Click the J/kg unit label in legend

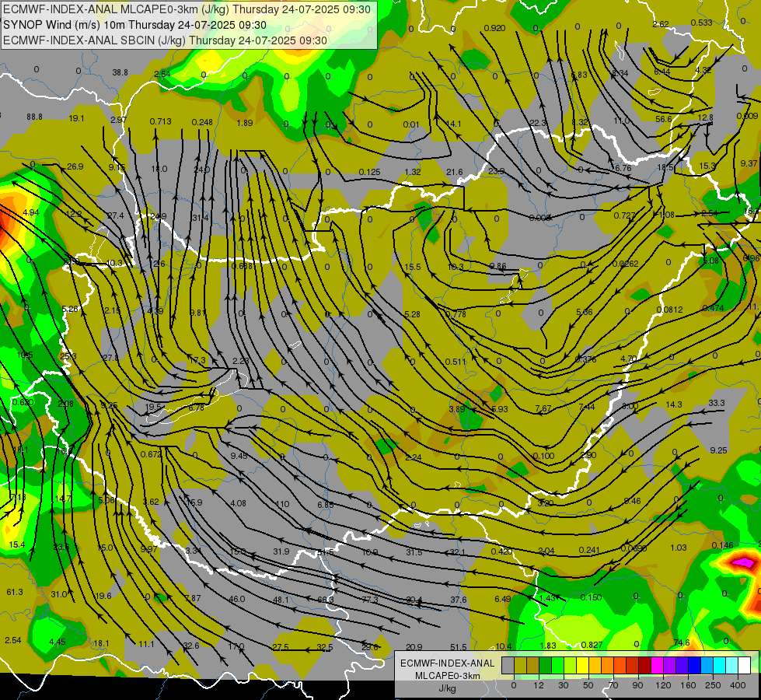pyautogui.click(x=447, y=688)
